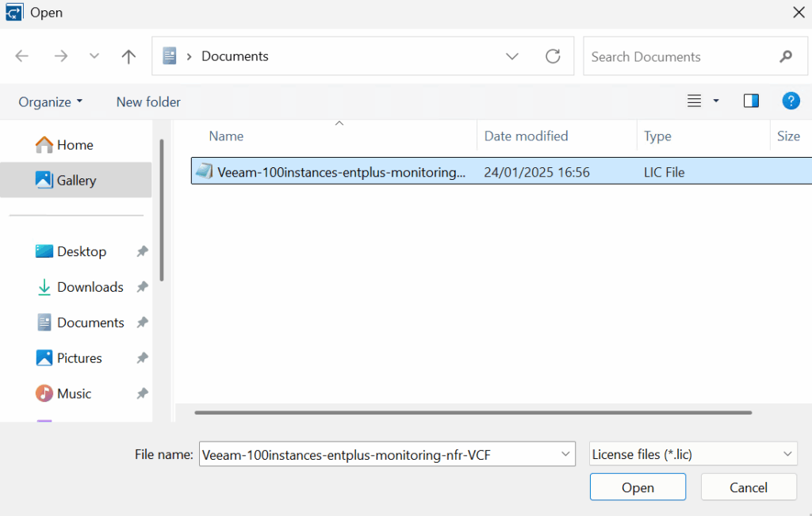Image resolution: width=812 pixels, height=516 pixels.
Task: Go back using the left arrow
Action: pyautogui.click(x=21, y=56)
